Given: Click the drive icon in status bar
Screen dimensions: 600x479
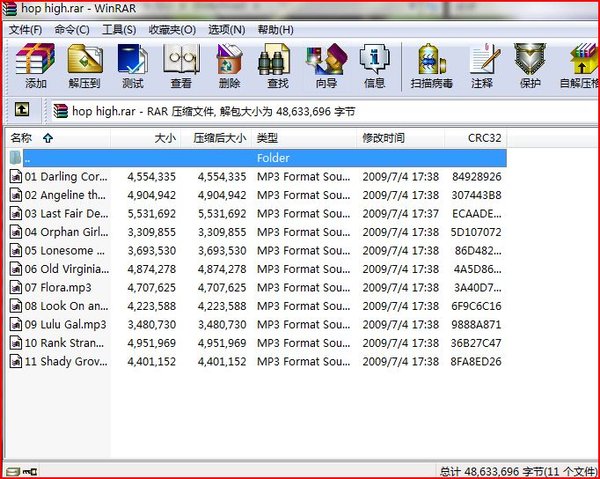Looking at the screenshot, I should (13, 471).
